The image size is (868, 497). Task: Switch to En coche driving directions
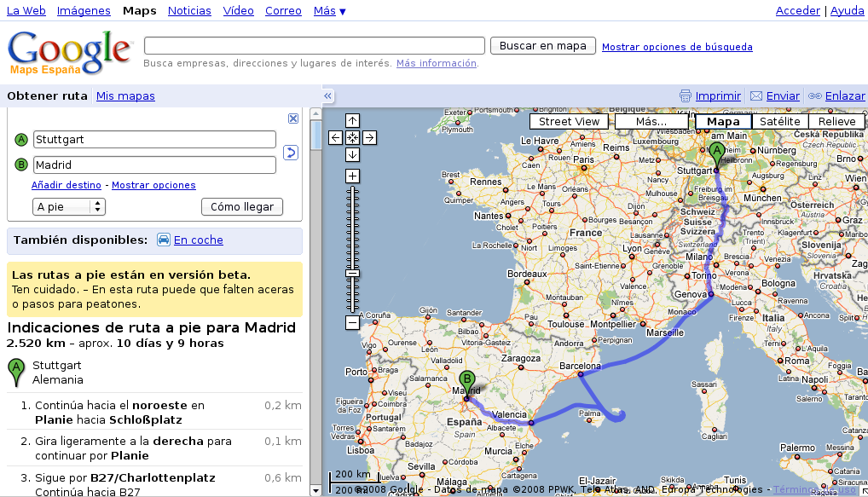[198, 240]
